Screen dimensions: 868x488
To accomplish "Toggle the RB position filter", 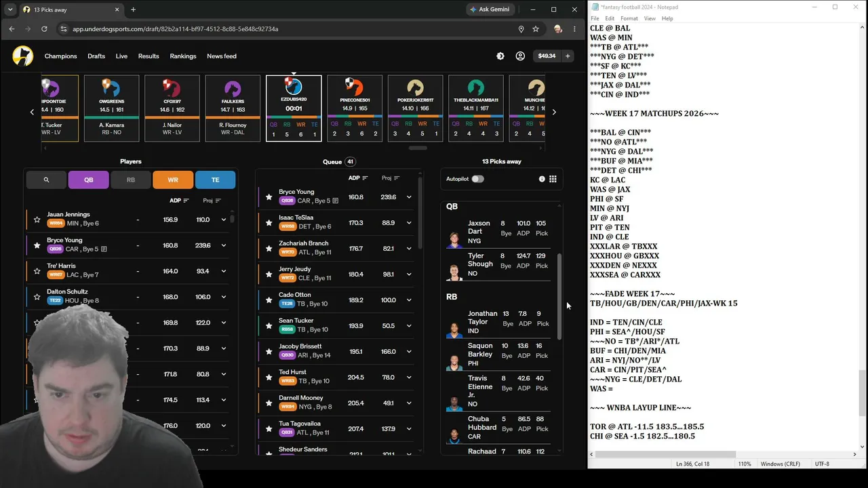I will (x=131, y=180).
